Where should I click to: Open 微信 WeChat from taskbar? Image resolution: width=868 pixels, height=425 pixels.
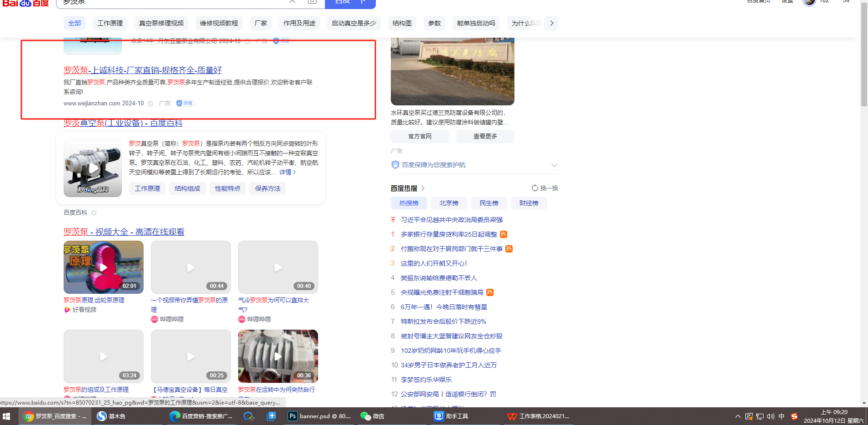(x=372, y=416)
